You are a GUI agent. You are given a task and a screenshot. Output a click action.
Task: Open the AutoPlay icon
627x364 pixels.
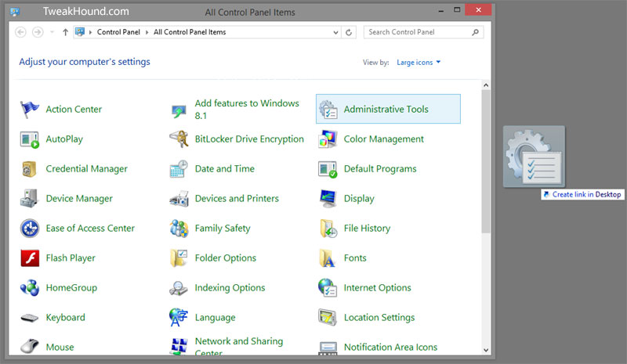(30, 139)
